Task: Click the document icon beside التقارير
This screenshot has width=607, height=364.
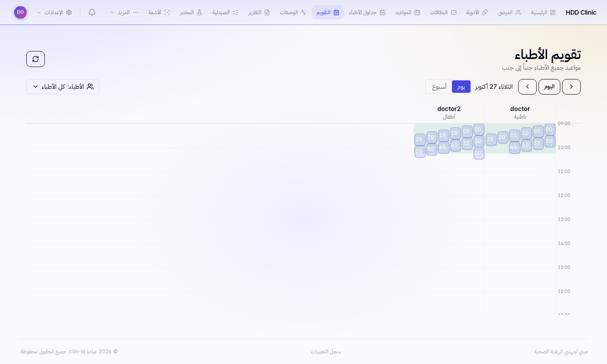Action: 267,12
